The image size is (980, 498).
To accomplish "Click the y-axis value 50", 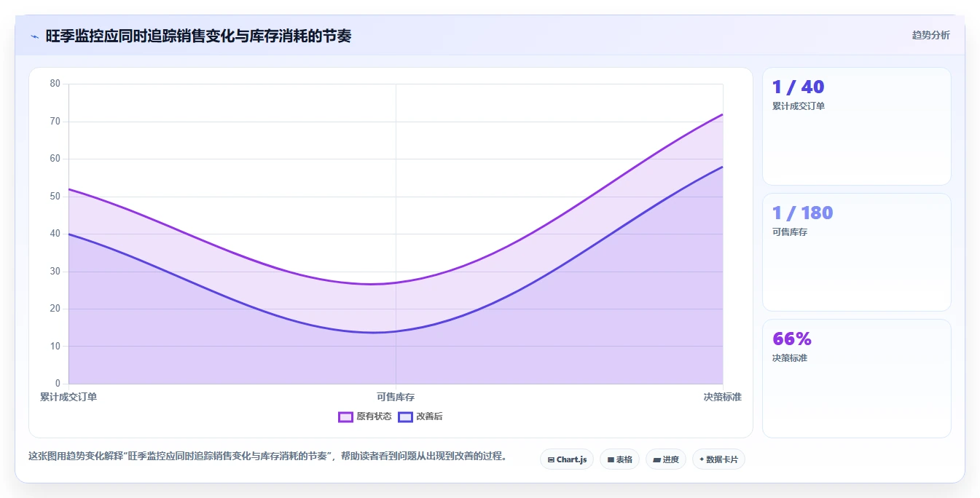I will click(x=55, y=197).
